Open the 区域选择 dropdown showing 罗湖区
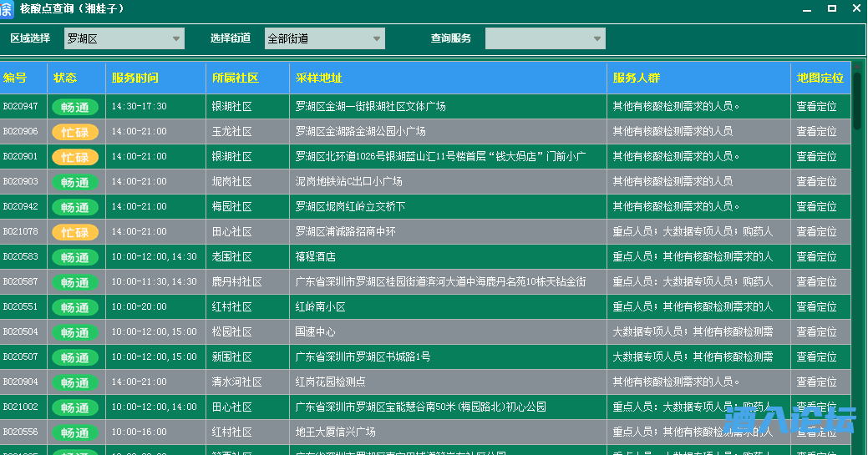 pos(124,38)
